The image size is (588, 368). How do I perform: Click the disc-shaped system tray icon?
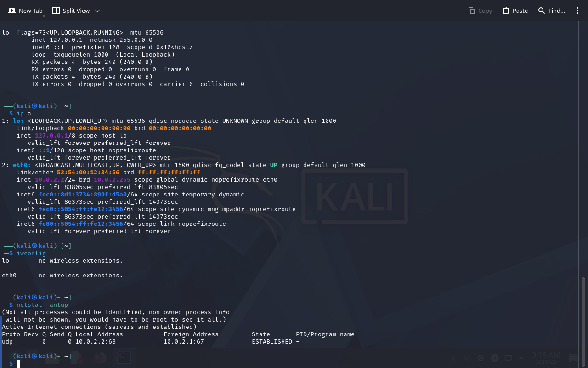pyautogui.click(x=495, y=358)
